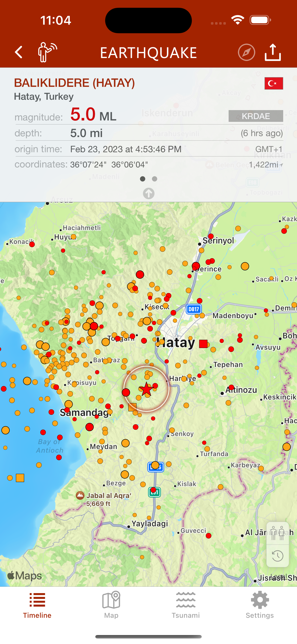Screen dimensions: 297x644
Task: Tap the red star epicenter marker
Action: click(146, 389)
